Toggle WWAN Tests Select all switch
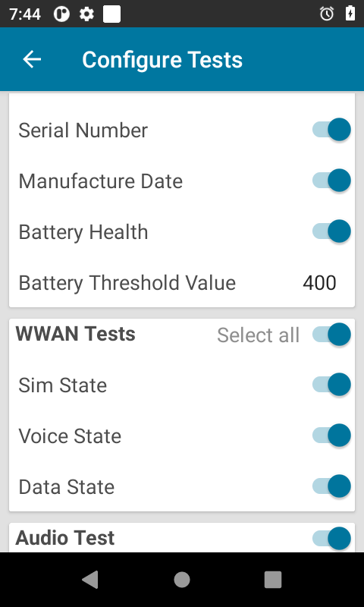The height and width of the screenshot is (607, 364). [331, 334]
